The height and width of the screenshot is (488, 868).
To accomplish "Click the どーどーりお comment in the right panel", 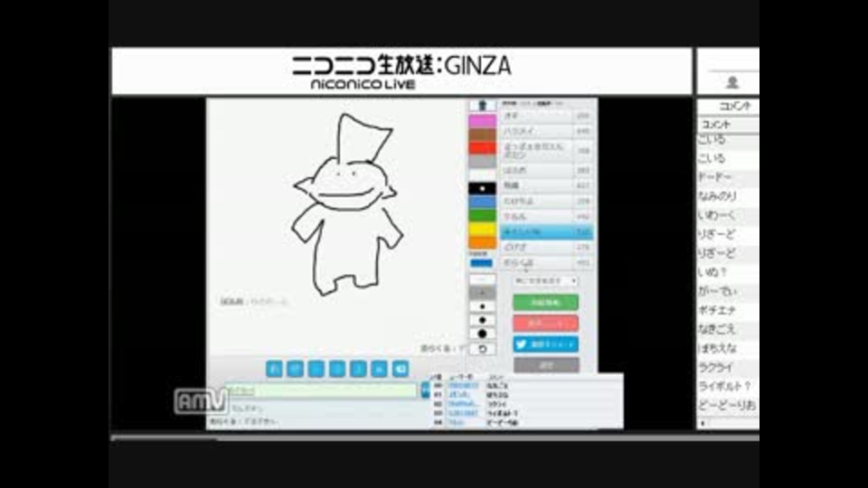I will point(727,405).
